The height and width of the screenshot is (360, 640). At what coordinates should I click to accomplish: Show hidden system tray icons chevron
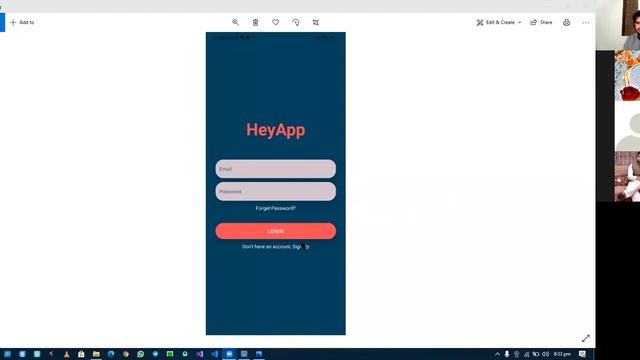tap(497, 354)
